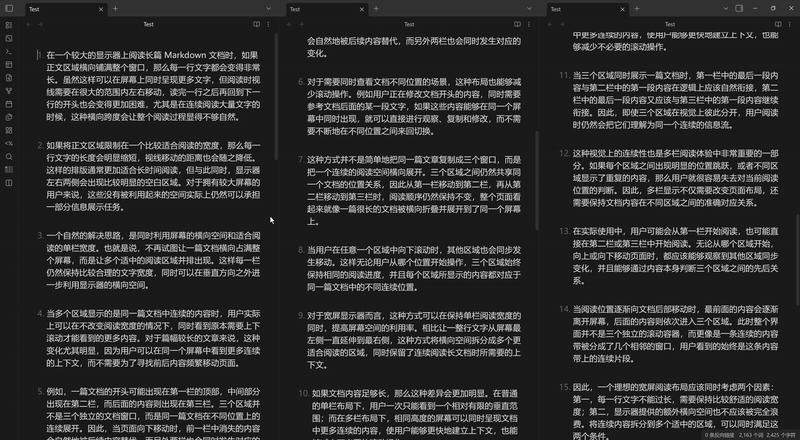800x440 pixels.
Task: Click the middle pane's vertical scrollbar thumb
Action: coord(537,181)
